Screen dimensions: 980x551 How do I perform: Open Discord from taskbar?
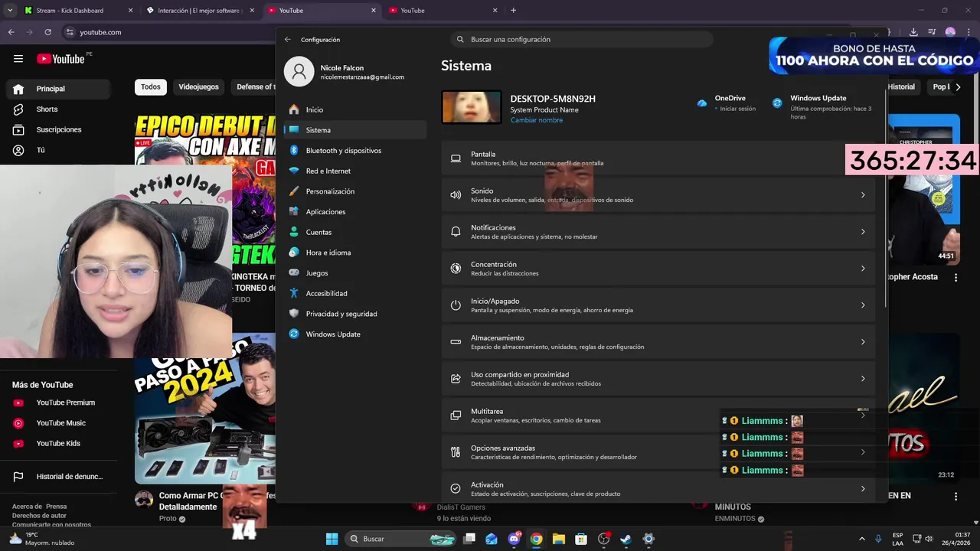pos(514,539)
